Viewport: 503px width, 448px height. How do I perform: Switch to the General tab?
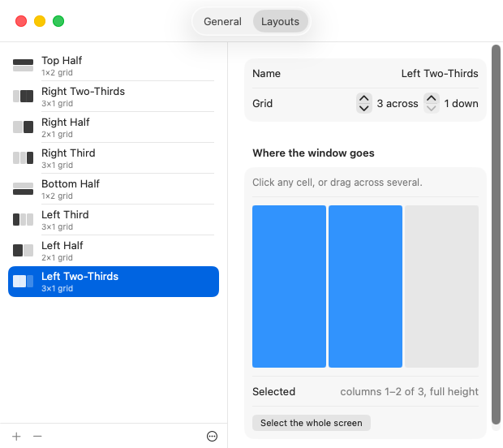pos(222,21)
